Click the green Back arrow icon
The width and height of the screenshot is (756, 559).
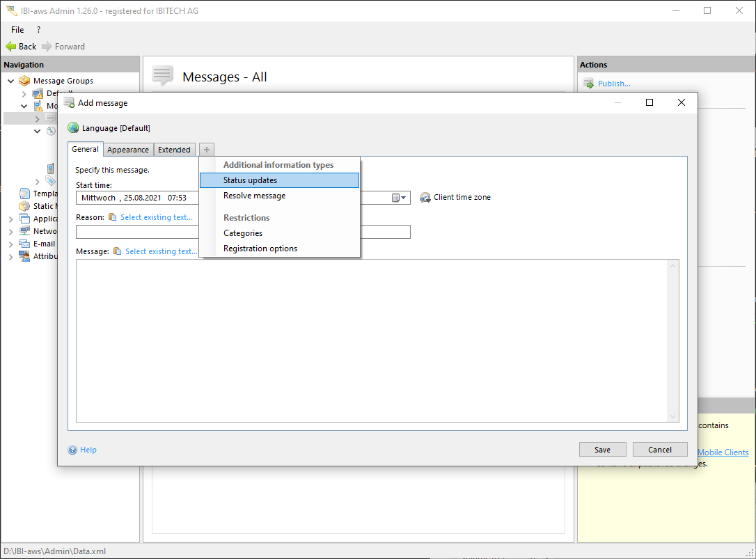click(x=10, y=47)
